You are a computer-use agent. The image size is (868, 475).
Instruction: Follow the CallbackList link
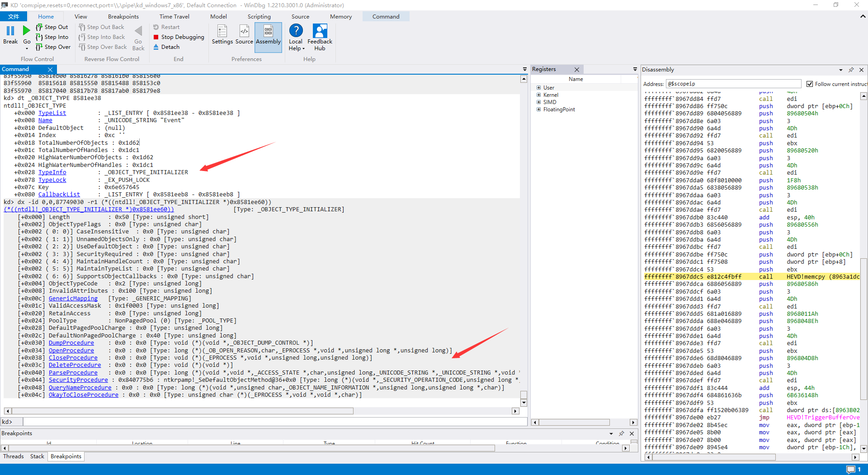[59, 195]
